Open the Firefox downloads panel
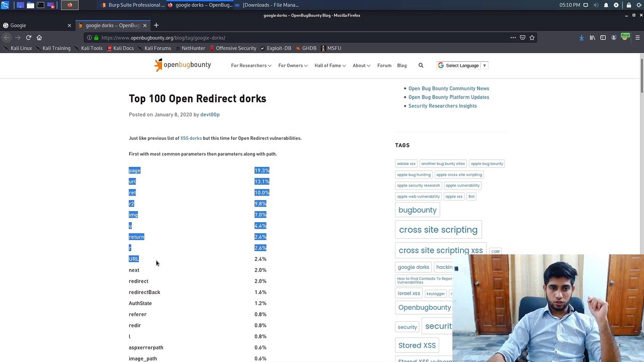644x362 pixels. 582,38
